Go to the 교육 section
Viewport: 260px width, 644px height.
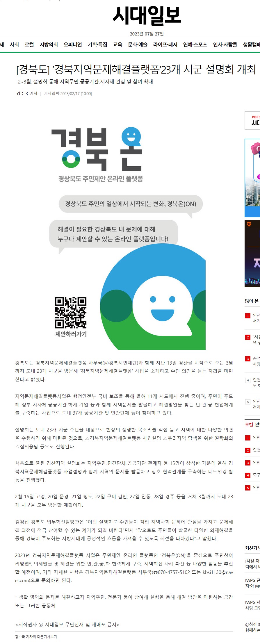[117, 44]
